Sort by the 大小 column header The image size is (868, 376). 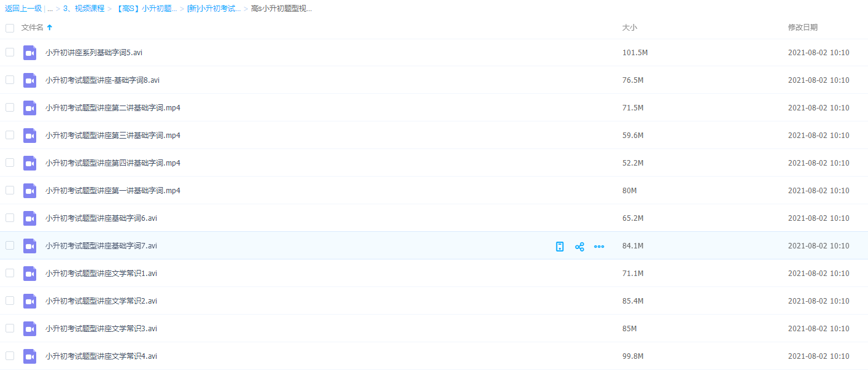629,28
